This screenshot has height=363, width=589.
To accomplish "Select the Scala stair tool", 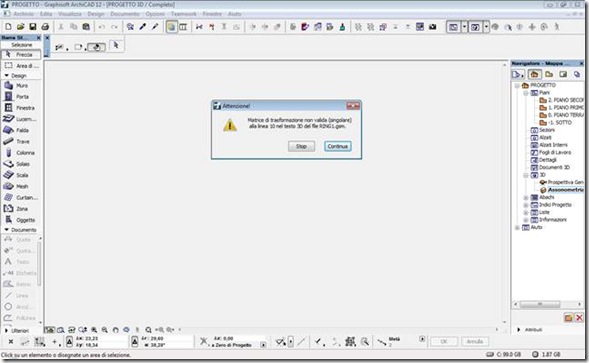I will click(x=21, y=175).
